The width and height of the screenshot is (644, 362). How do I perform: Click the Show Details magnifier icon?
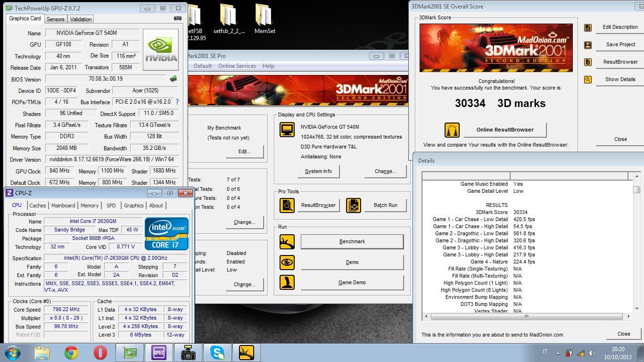[x=588, y=80]
